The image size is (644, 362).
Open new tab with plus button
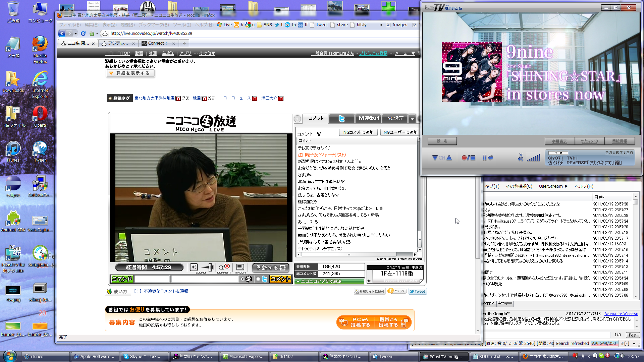[184, 43]
